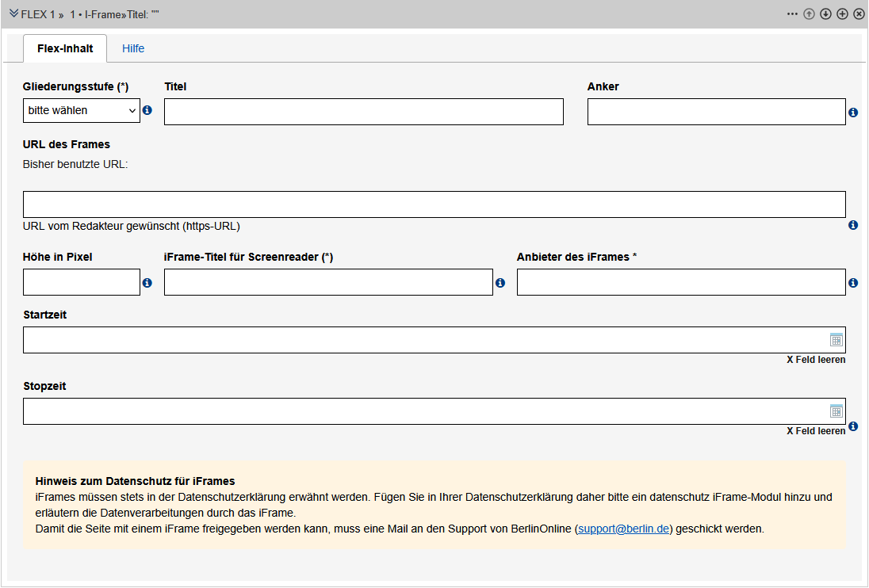
Task: View info for iFrame-Titel für Screenreader
Action: point(500,283)
